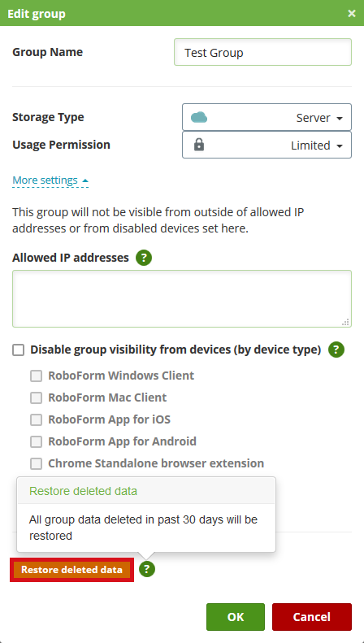
Task: Confirm changes with the OK button
Action: pos(236,617)
